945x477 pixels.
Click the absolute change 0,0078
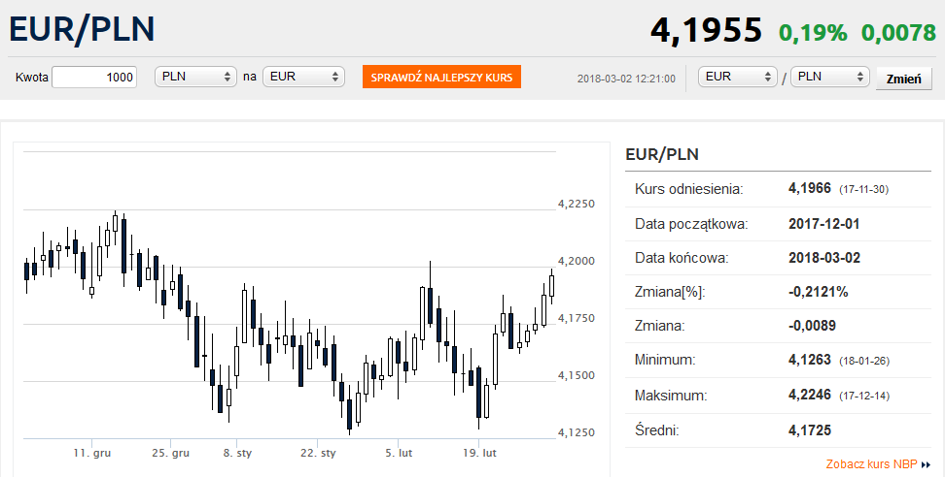pos(899,32)
